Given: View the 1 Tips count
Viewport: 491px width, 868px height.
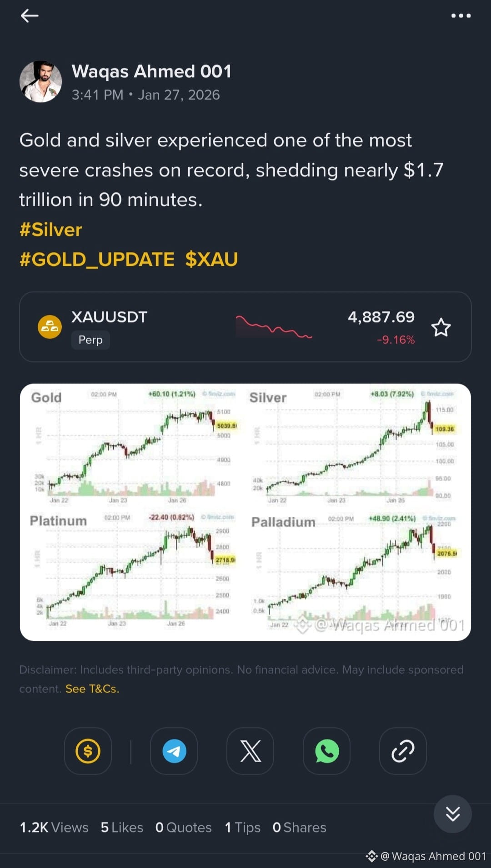Looking at the screenshot, I should (242, 828).
